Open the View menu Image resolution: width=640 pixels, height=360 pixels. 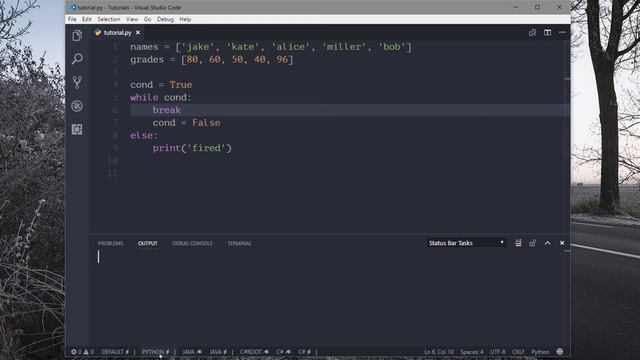pyautogui.click(x=132, y=19)
